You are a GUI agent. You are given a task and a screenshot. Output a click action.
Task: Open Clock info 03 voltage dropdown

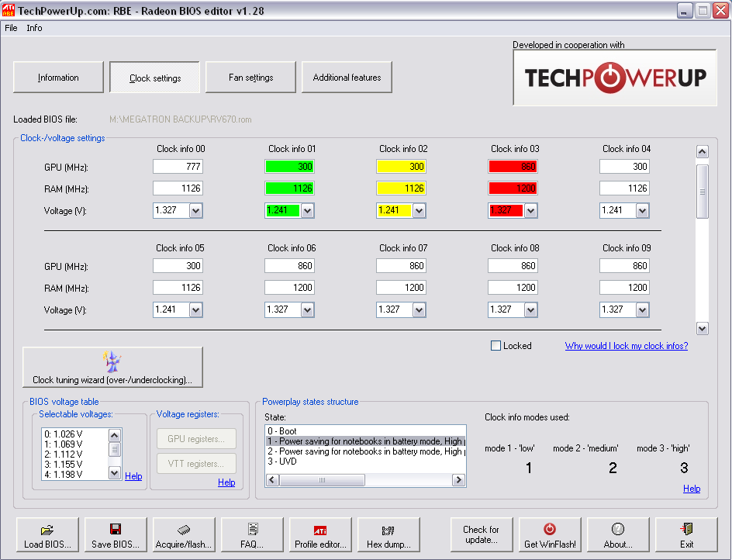[x=530, y=210]
